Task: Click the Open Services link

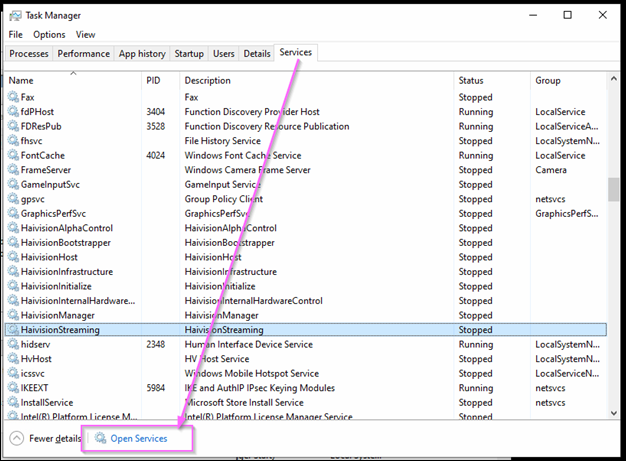Action: coord(139,439)
